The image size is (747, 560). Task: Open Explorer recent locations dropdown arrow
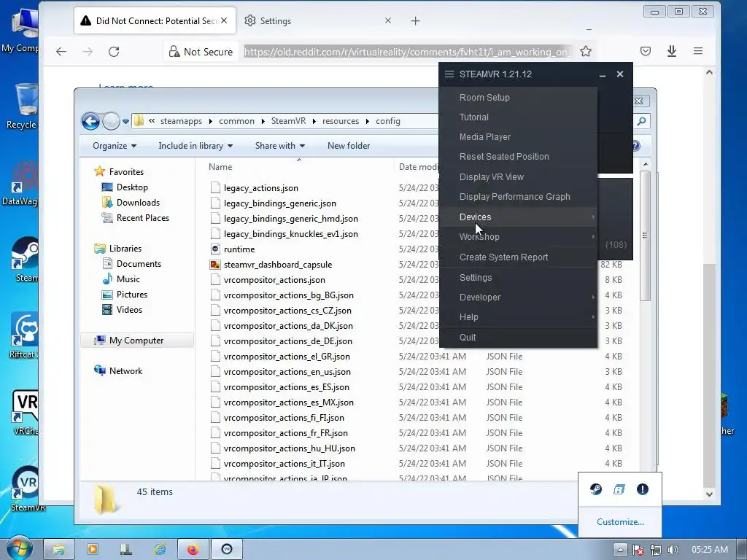tap(125, 122)
